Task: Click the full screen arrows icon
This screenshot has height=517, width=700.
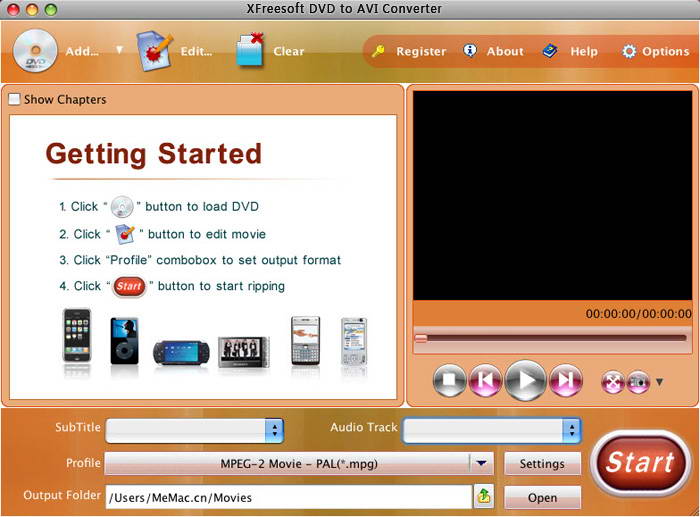Action: [x=612, y=382]
